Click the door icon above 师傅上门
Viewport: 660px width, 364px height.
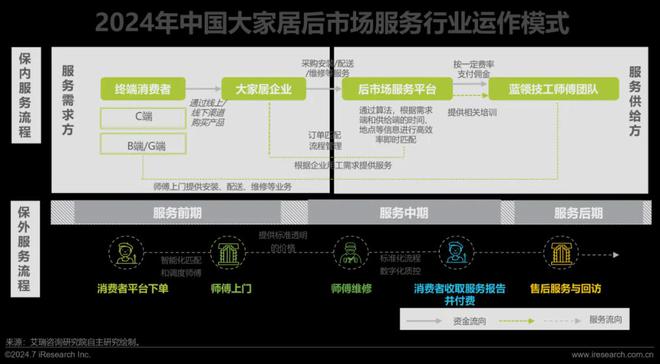point(228,253)
